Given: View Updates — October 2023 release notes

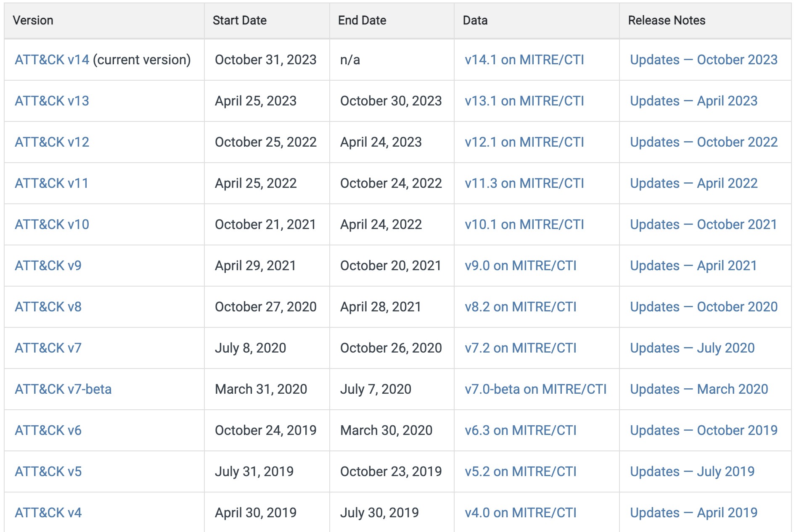Looking at the screenshot, I should pos(704,60).
